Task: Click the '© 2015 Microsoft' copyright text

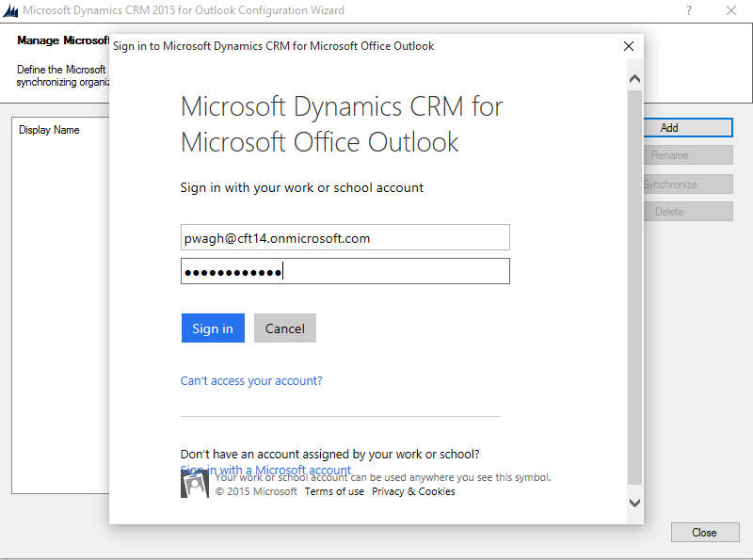Action: click(x=256, y=491)
